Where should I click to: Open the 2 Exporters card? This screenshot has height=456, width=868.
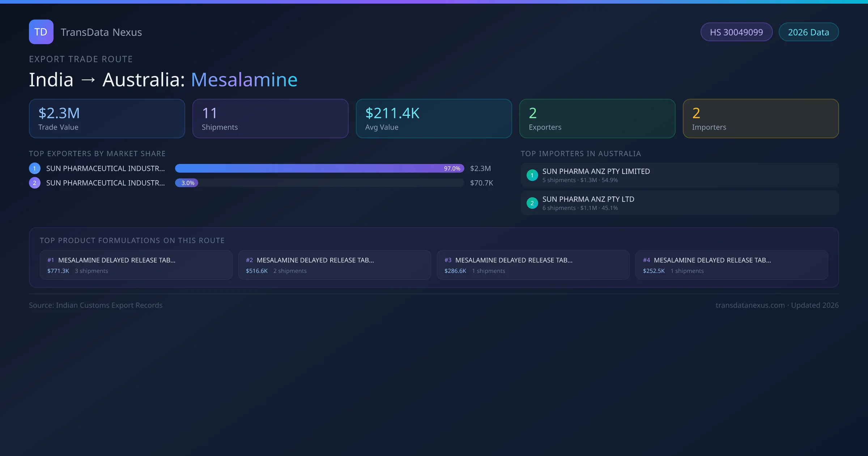click(x=597, y=118)
